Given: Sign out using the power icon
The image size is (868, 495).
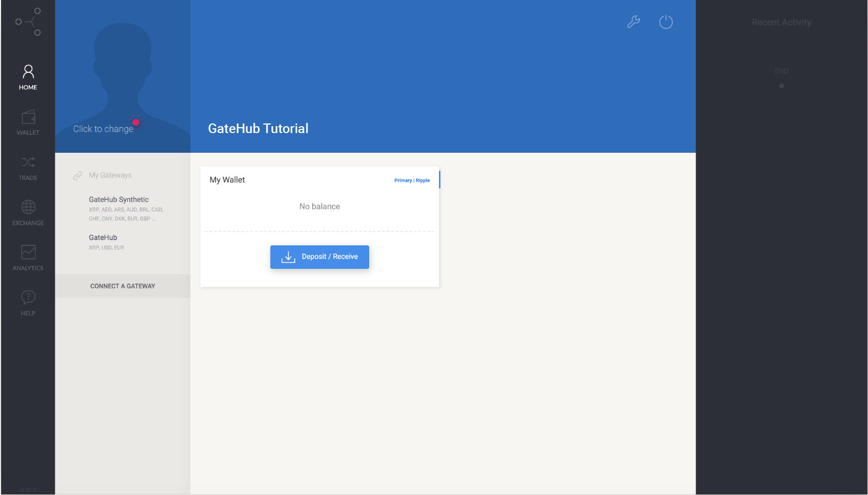Looking at the screenshot, I should [666, 22].
